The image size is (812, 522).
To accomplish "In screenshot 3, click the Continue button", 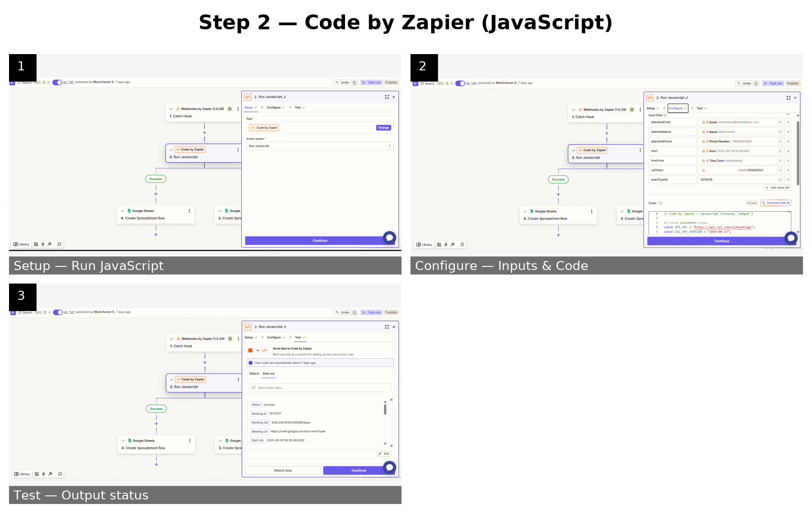I will pos(359,471).
